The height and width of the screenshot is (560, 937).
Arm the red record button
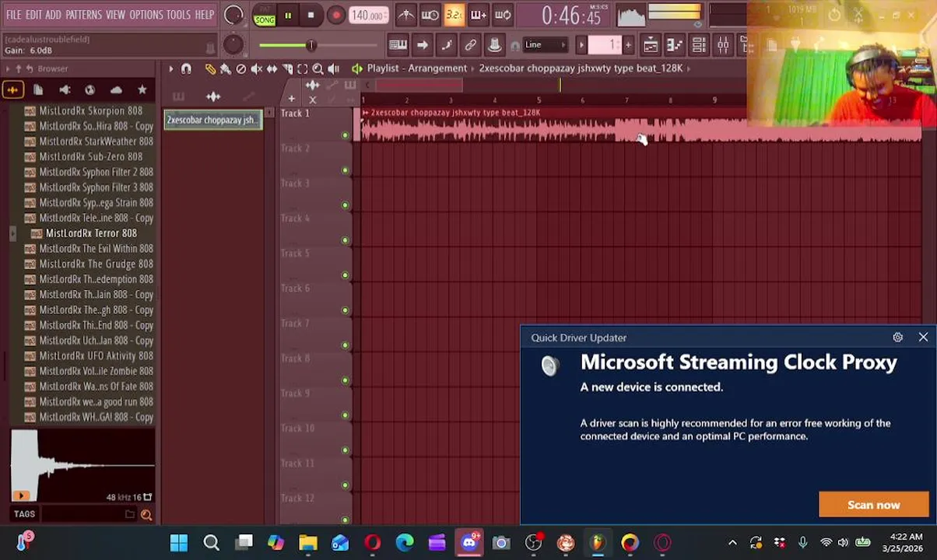coord(335,15)
